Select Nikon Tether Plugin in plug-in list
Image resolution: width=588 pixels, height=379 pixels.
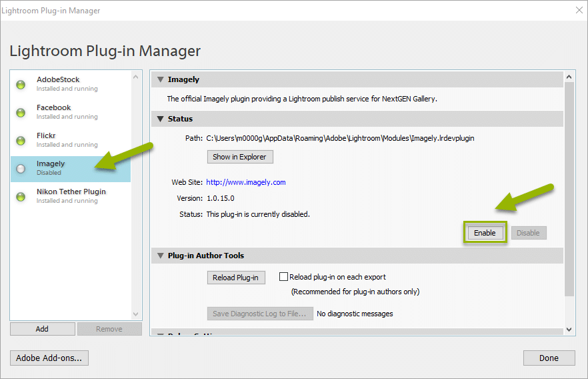pos(71,192)
